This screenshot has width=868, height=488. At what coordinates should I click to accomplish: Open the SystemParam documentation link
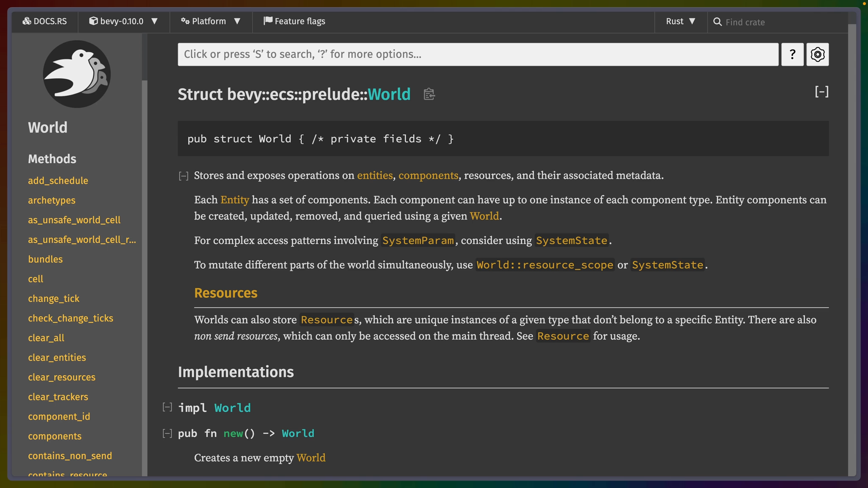pos(418,241)
